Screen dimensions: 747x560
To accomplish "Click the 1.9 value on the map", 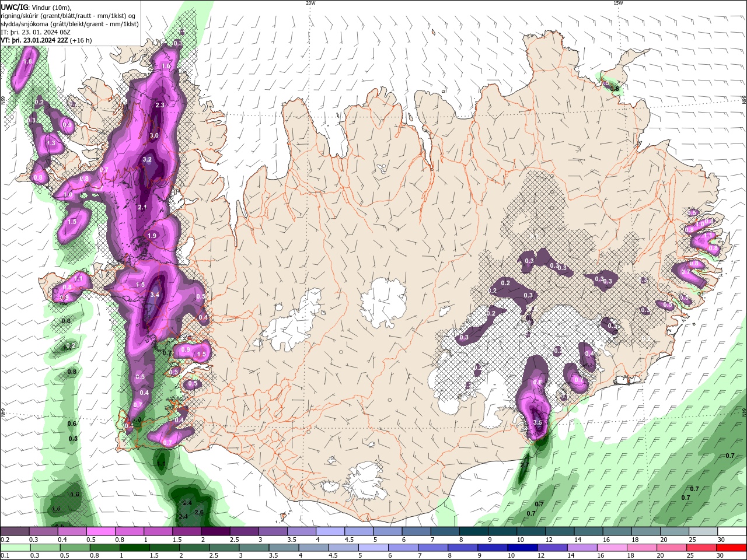I will click(152, 236).
